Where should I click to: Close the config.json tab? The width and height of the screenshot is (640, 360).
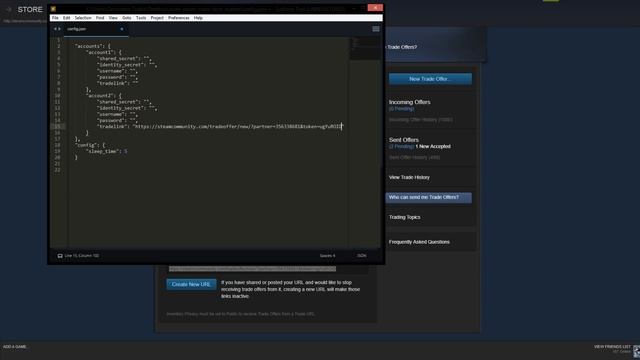tap(122, 29)
